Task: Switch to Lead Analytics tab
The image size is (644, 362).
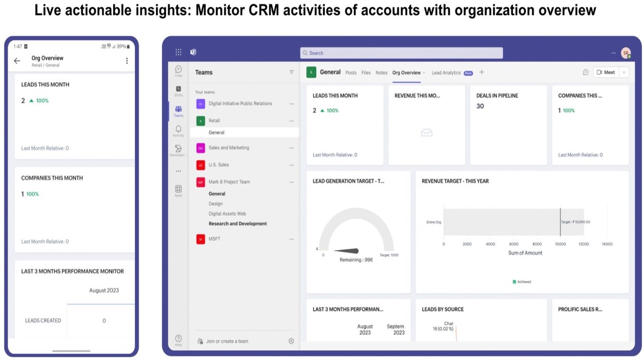Action: [446, 73]
